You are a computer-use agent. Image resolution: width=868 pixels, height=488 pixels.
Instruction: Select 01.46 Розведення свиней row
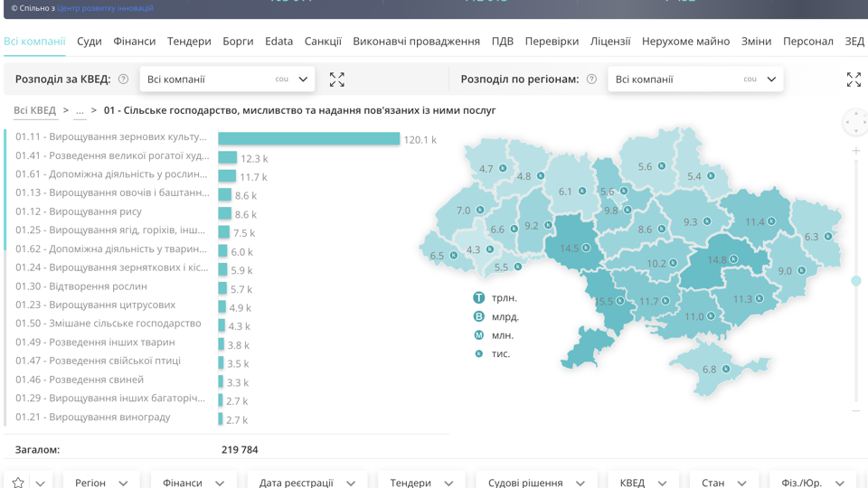point(80,380)
